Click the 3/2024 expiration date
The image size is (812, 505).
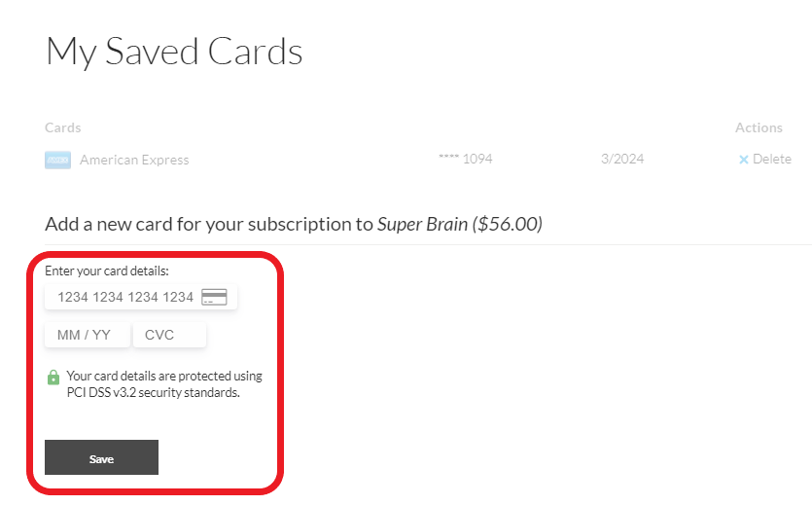pyautogui.click(x=622, y=159)
